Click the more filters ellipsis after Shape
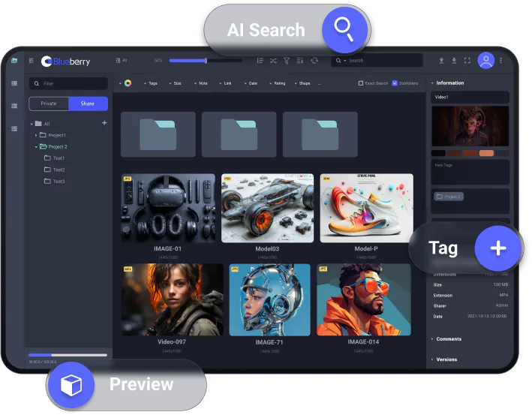 319,83
